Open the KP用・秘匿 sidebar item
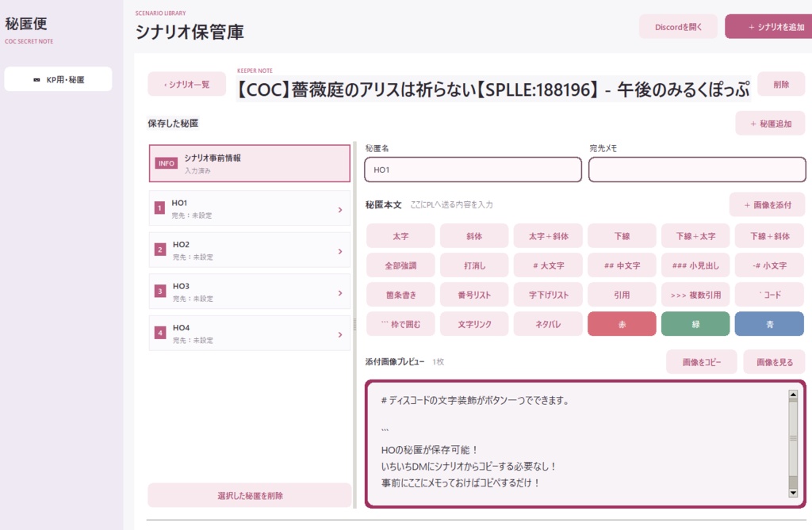Screen dimensions: 812x530 pos(58,79)
